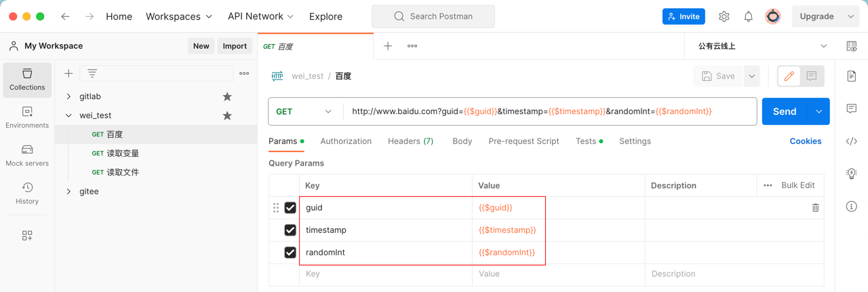Viewport: 868px width, 292px height.
Task: Open the Explore page
Action: 325,16
